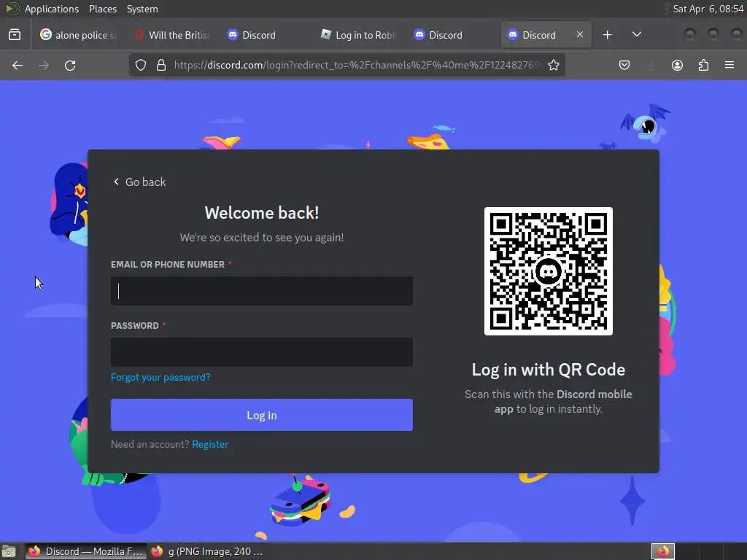Click the Go back link

pyautogui.click(x=139, y=182)
